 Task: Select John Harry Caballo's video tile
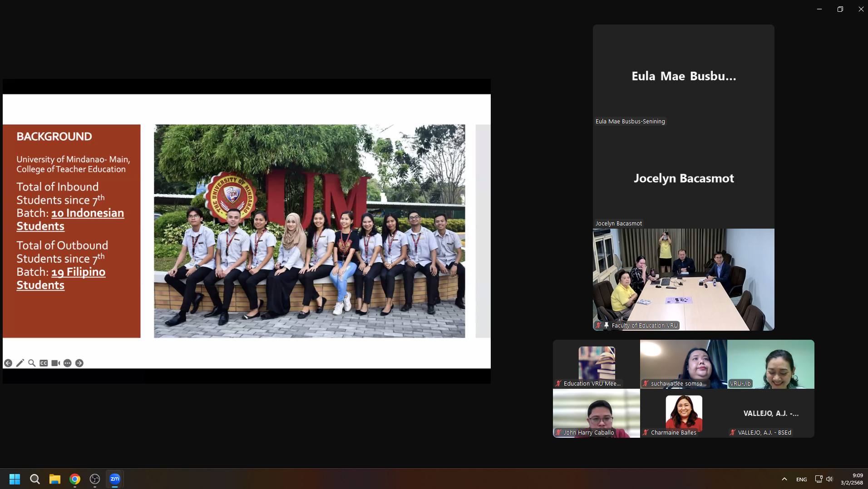coord(596,413)
